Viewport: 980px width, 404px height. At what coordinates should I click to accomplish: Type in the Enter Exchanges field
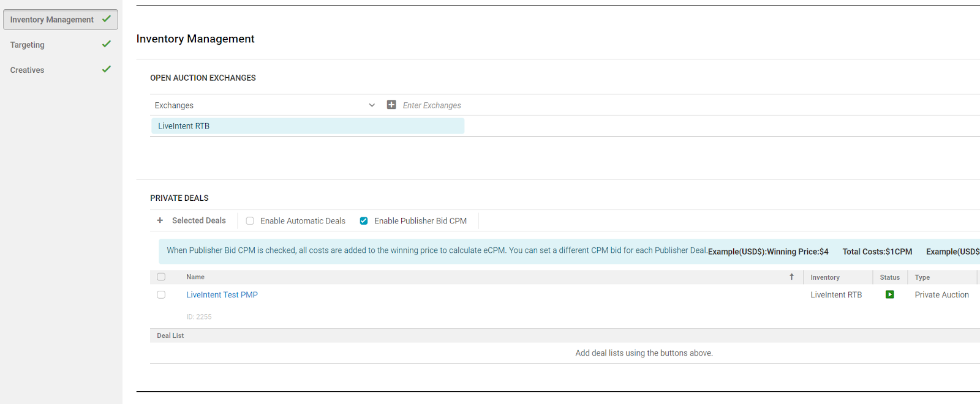(490, 105)
